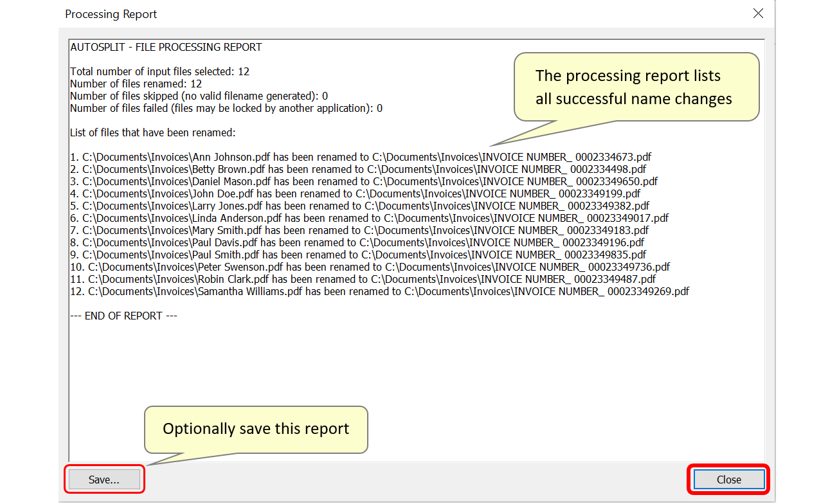Click the Save... button
The width and height of the screenshot is (839, 504).
[x=104, y=480]
